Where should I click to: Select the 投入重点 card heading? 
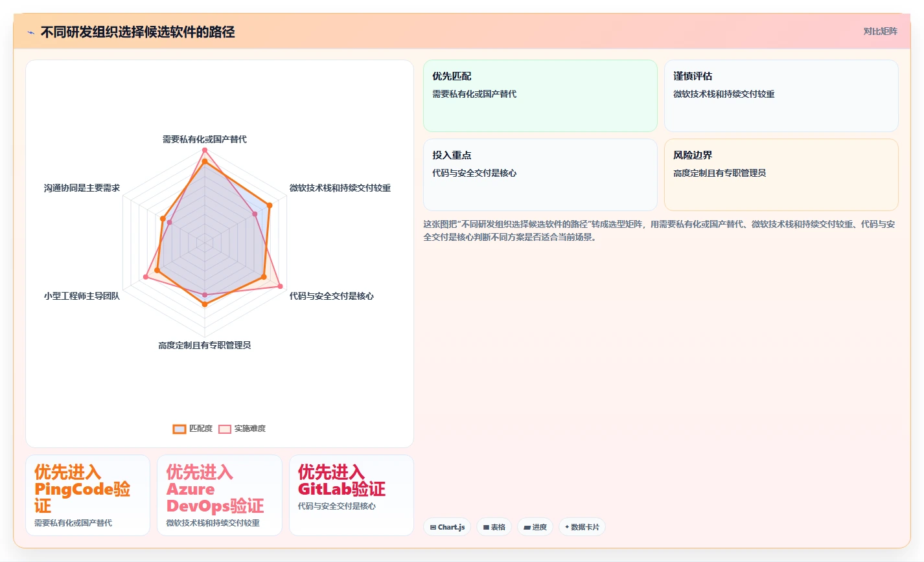[x=452, y=155]
